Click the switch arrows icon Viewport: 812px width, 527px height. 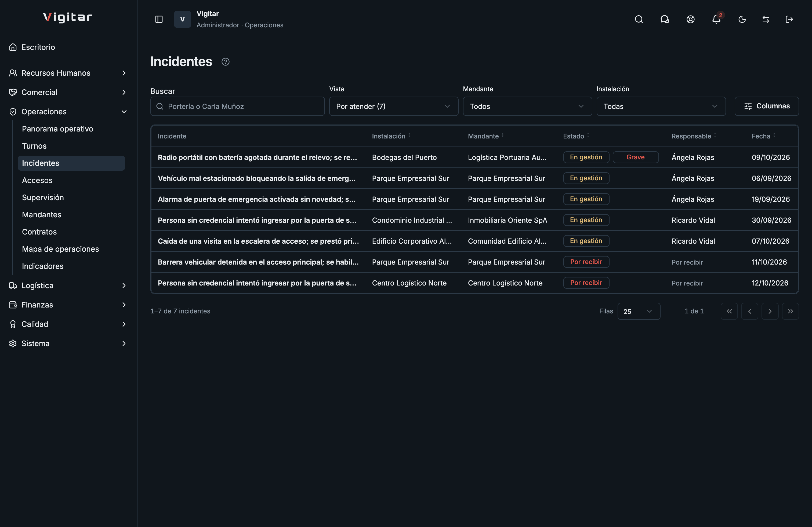(x=766, y=19)
